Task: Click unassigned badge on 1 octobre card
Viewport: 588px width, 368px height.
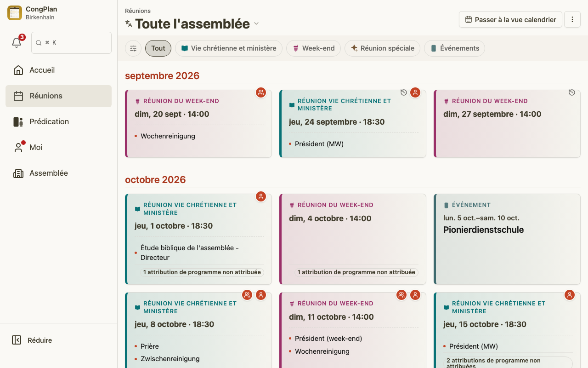Action: tap(202, 272)
